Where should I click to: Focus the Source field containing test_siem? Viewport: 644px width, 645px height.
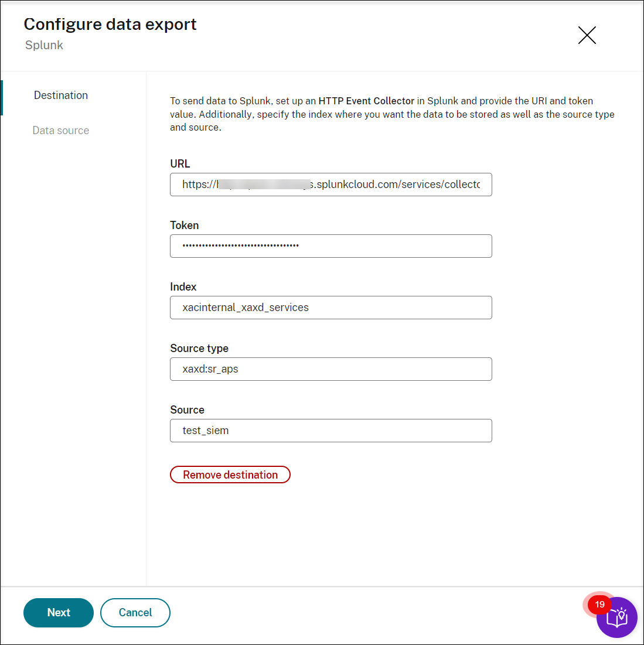pos(330,431)
